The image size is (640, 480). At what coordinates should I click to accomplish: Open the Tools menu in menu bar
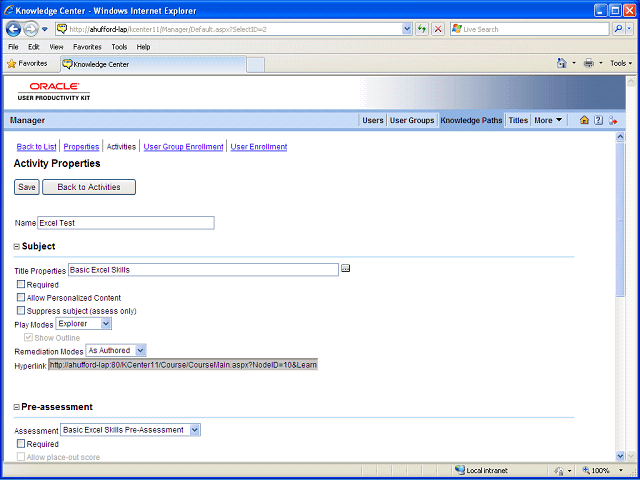tap(119, 47)
